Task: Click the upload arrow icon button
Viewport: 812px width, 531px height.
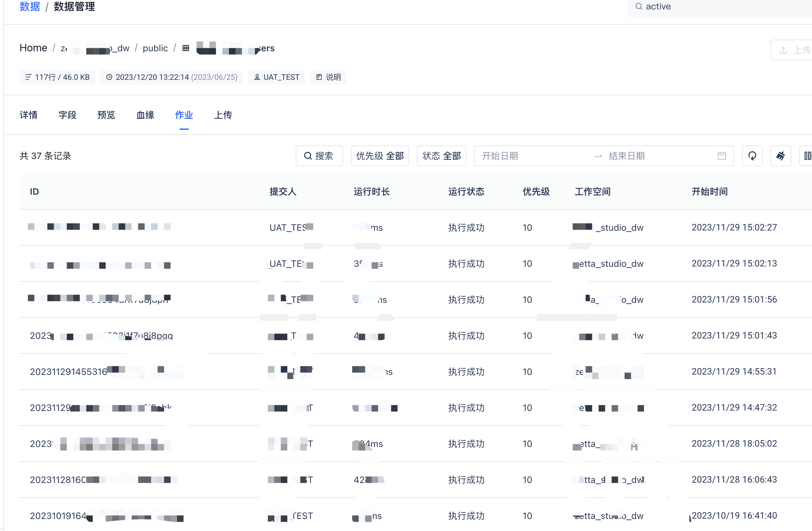Action: 783,50
